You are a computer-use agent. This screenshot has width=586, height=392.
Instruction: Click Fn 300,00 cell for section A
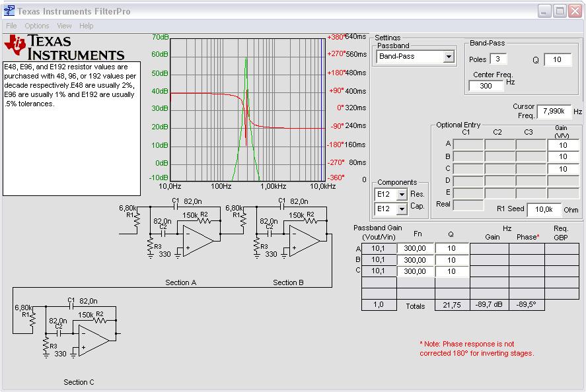[x=416, y=248]
